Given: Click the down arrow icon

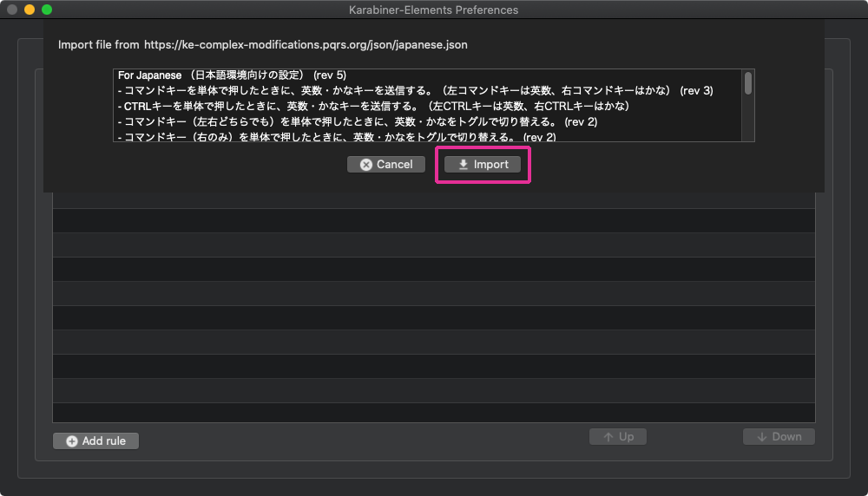Looking at the screenshot, I should [762, 437].
